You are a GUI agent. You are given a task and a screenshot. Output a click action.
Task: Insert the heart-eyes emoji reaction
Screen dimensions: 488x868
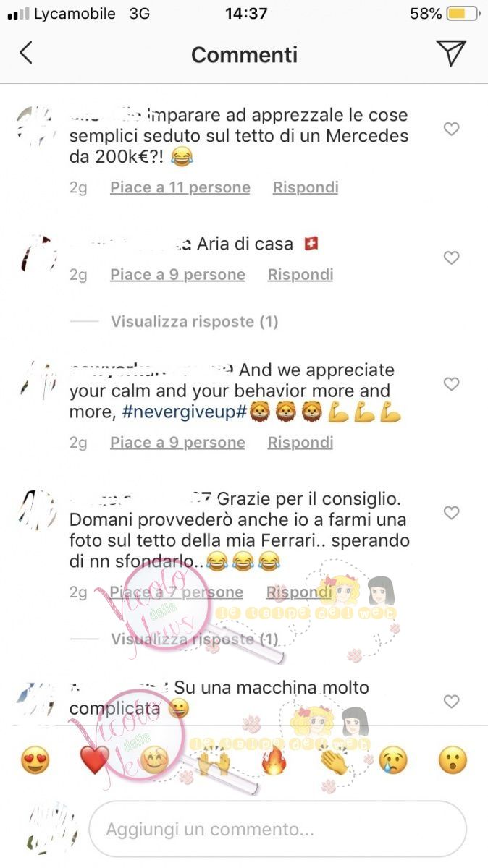(35, 761)
